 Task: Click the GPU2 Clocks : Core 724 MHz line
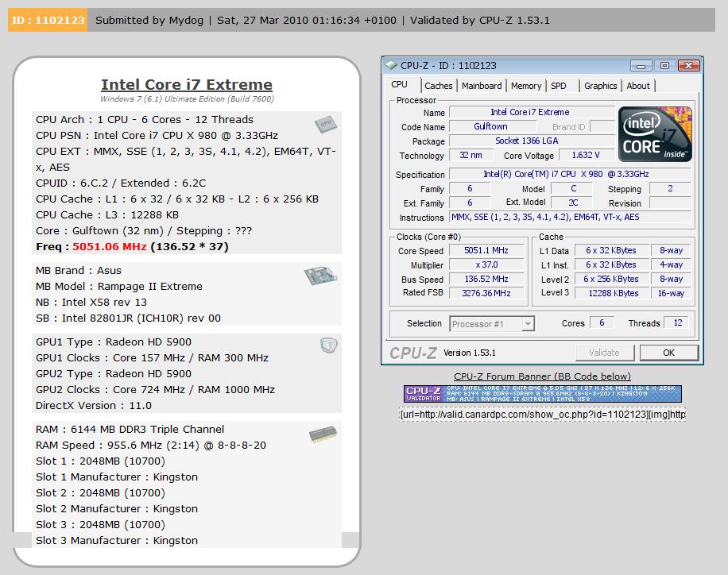tap(156, 390)
